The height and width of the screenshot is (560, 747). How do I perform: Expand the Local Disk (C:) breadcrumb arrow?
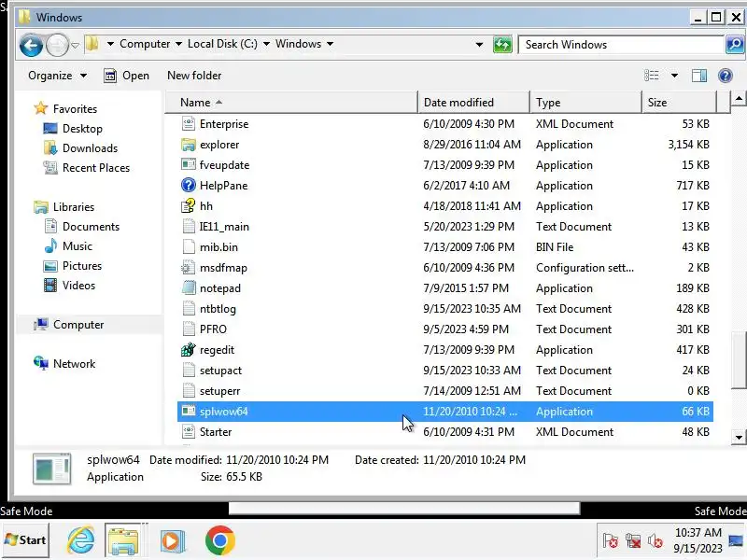coord(266,44)
